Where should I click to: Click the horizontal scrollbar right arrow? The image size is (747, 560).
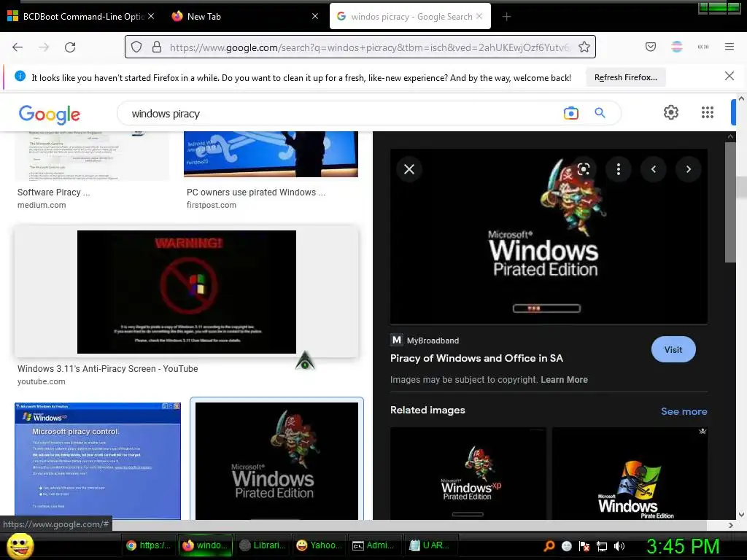[x=731, y=525]
